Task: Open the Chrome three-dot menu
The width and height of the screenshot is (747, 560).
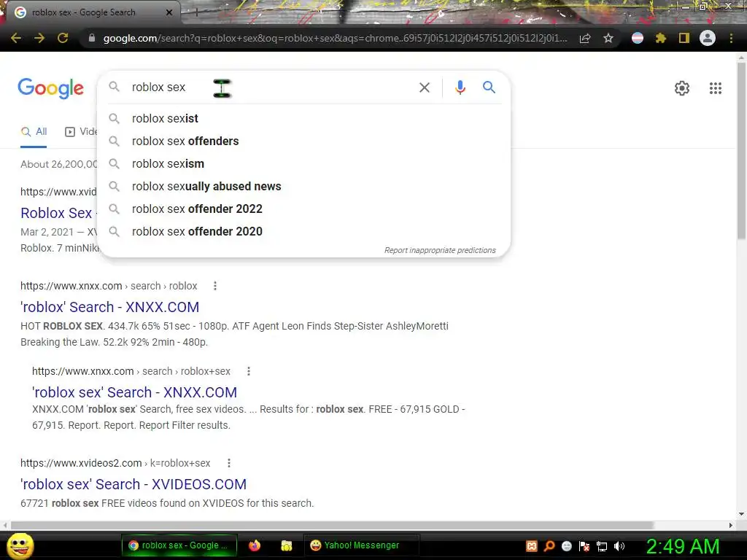Action: click(x=731, y=38)
